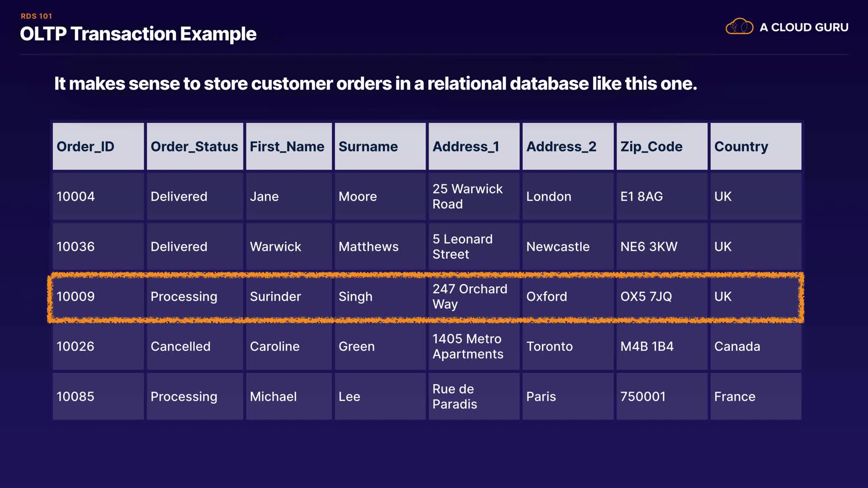
Task: Select the OX5 7JQ zip code cell
Action: click(646, 296)
